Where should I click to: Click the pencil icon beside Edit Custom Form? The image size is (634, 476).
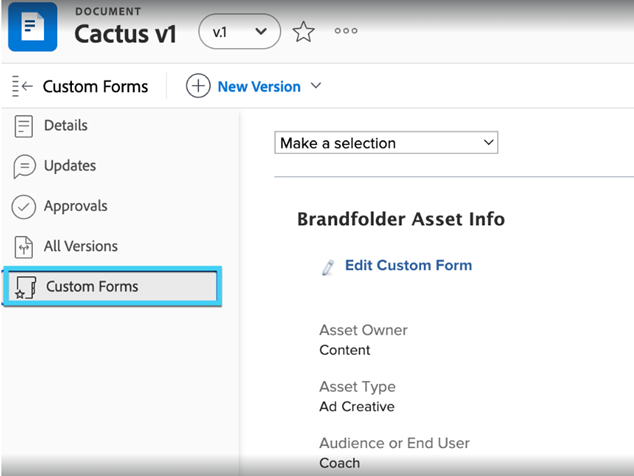tap(328, 267)
